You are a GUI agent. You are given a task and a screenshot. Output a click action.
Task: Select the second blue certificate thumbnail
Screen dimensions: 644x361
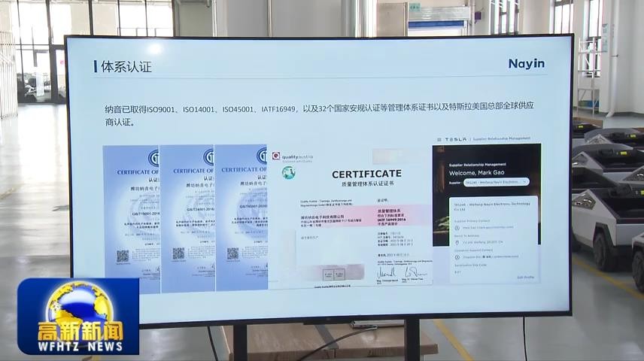(x=187, y=219)
